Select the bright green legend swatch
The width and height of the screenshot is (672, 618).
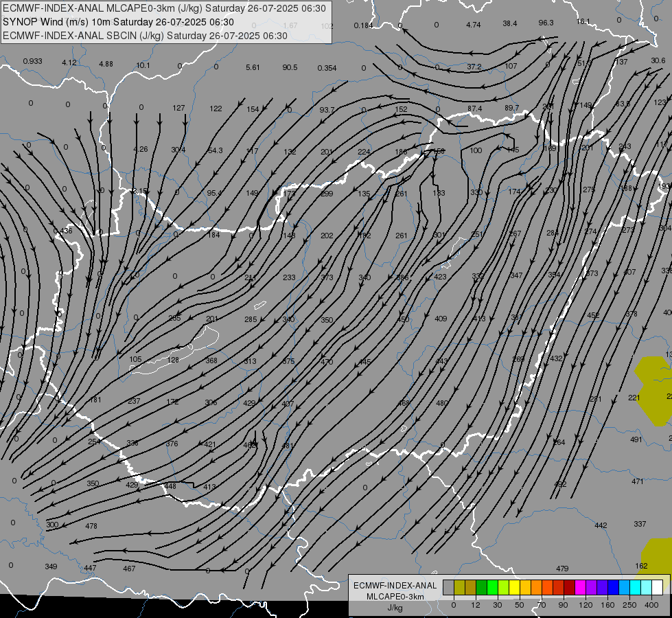pyautogui.click(x=493, y=587)
